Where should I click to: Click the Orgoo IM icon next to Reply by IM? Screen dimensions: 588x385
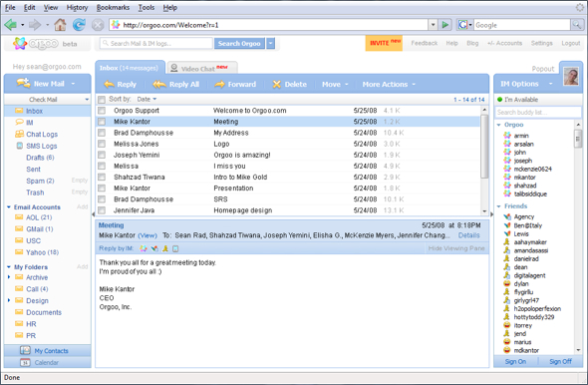click(x=144, y=248)
